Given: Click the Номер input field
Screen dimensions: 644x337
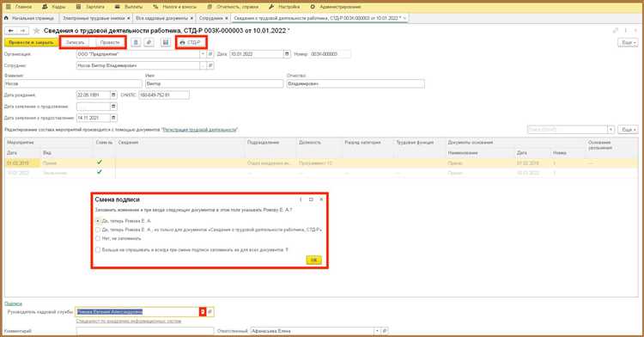Looking at the screenshot, I should pos(331,54).
